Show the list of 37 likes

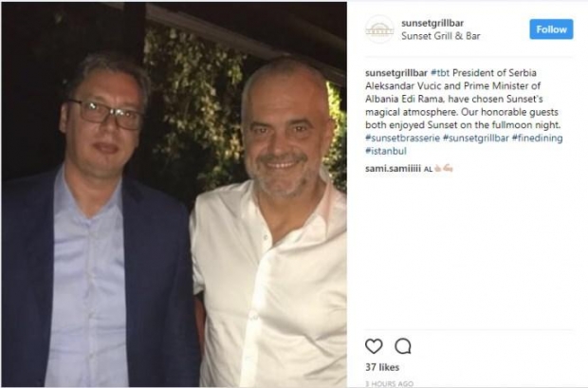(x=382, y=367)
